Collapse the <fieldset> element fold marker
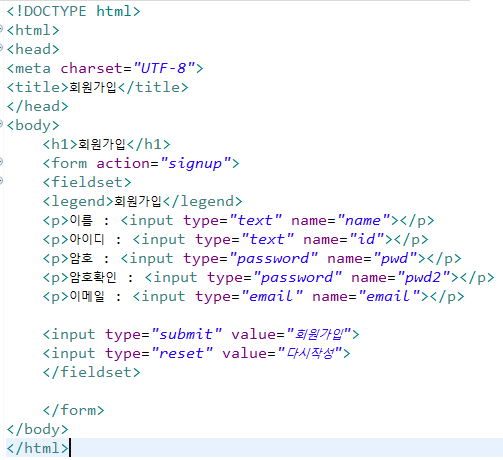Viewport: 503px width, 460px height. coord(1,181)
